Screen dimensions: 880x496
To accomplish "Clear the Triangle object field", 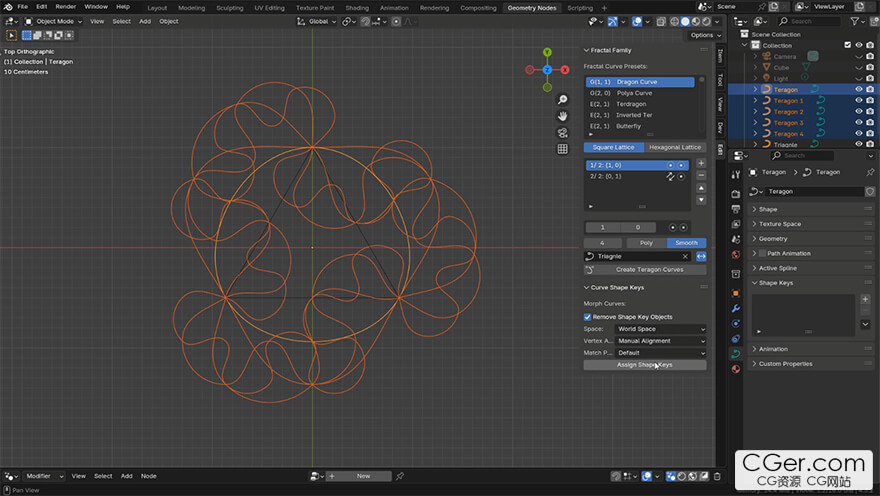I will (685, 256).
